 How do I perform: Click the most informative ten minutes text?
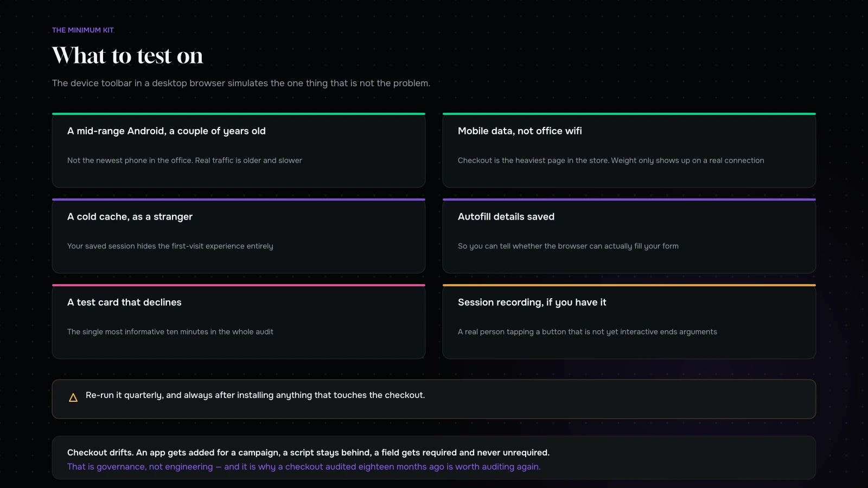(x=170, y=332)
